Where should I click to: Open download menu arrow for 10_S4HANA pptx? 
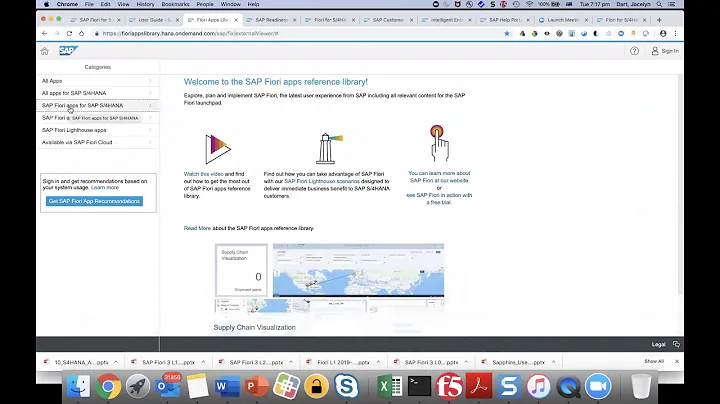pos(116,362)
